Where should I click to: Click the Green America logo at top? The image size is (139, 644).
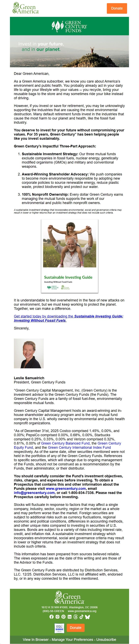pyautogui.click(x=26, y=8)
